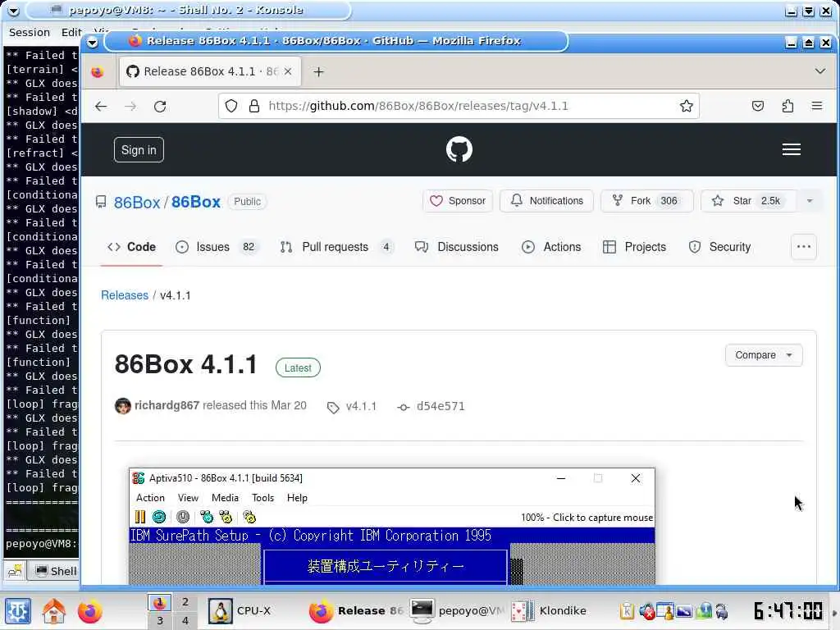Click the 86Box screenshot image
The height and width of the screenshot is (630, 840).
(392, 526)
